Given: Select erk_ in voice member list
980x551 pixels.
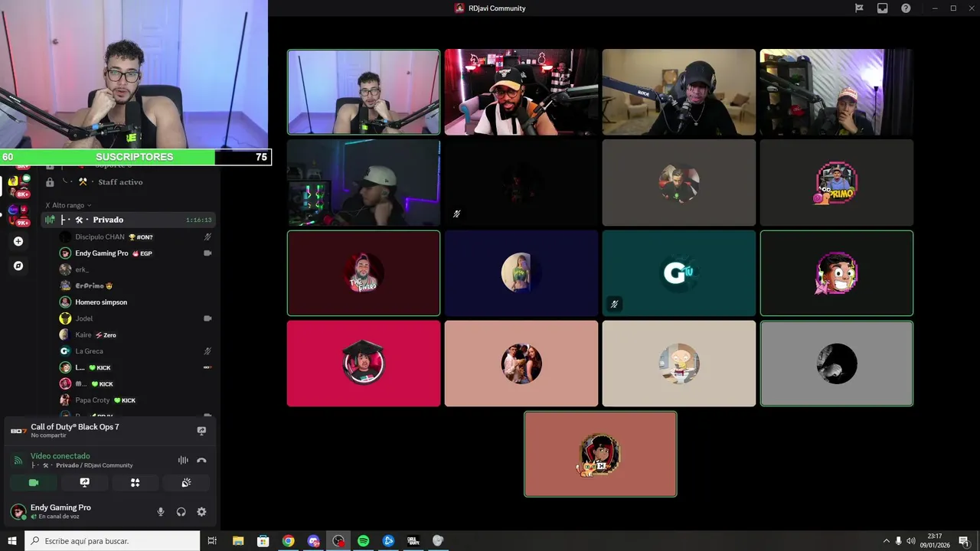Looking at the screenshot, I should (135, 269).
